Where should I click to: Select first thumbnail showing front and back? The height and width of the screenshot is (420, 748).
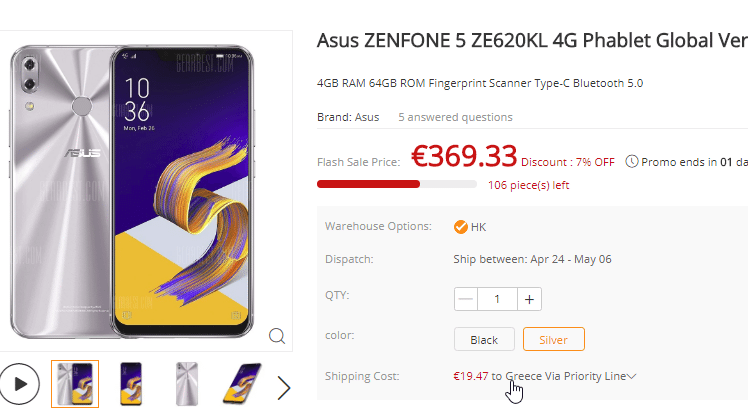coord(75,384)
